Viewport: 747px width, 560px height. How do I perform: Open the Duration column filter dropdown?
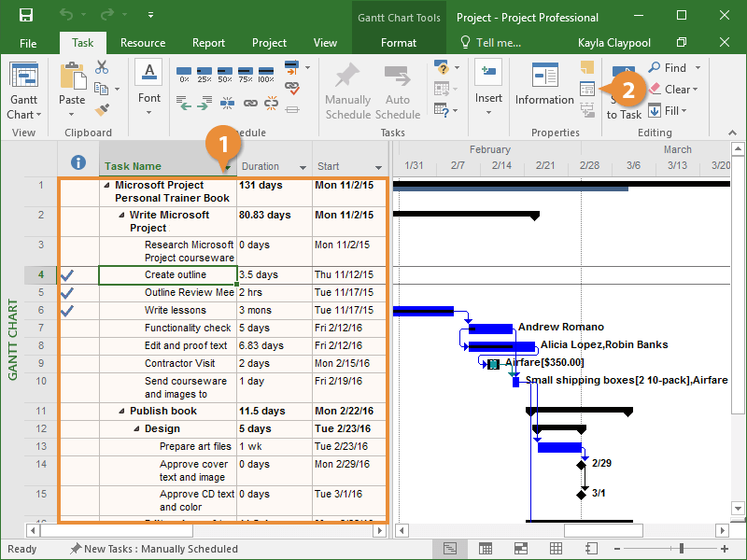click(303, 167)
